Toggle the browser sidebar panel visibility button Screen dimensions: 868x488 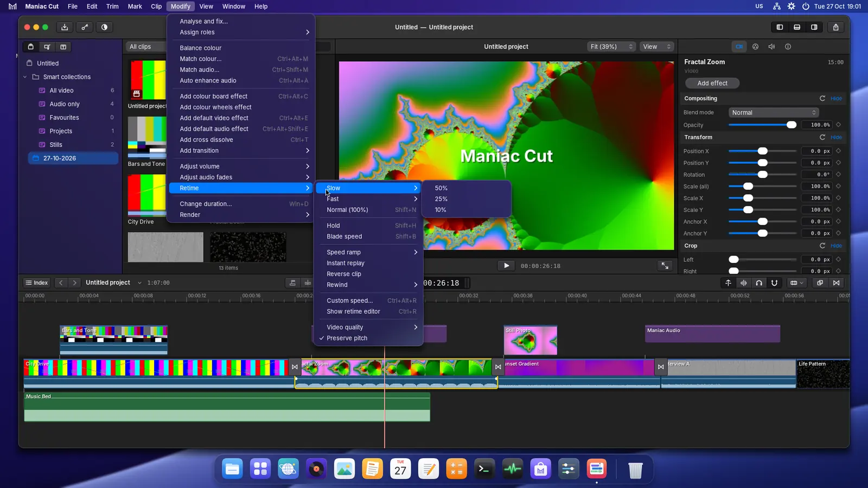[780, 27]
